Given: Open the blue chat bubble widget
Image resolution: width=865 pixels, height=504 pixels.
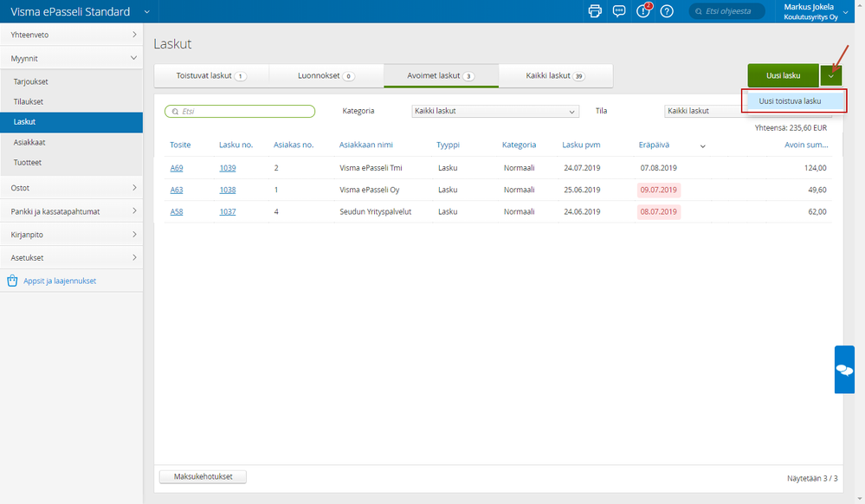Looking at the screenshot, I should tap(844, 369).
